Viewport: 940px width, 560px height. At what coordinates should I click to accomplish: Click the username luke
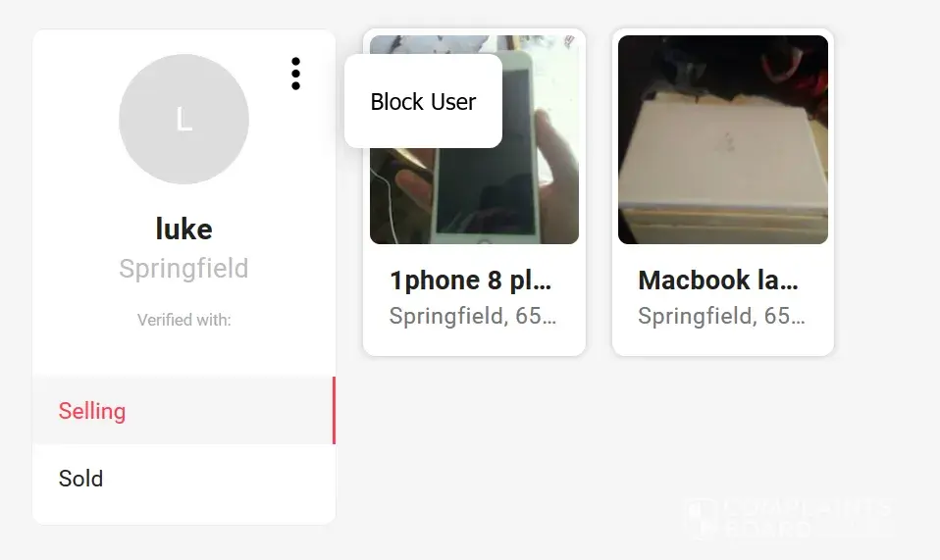184,229
